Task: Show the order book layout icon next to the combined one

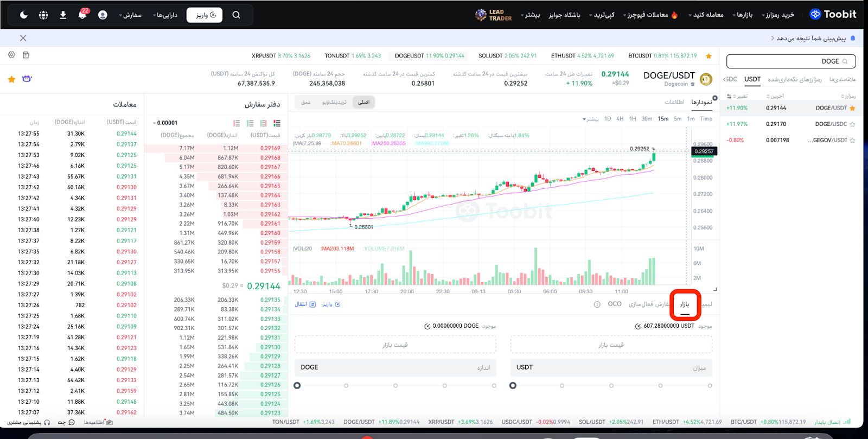Action: tap(264, 123)
